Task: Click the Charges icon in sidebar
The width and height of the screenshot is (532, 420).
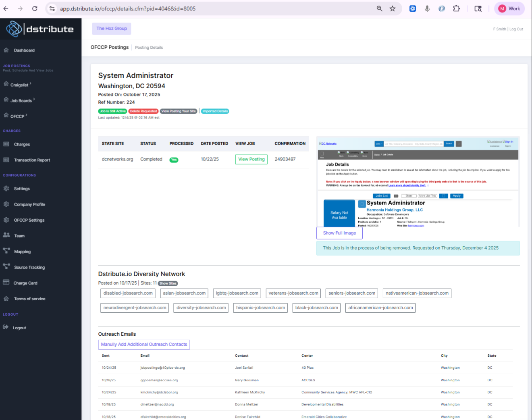Action: [x=6, y=144]
